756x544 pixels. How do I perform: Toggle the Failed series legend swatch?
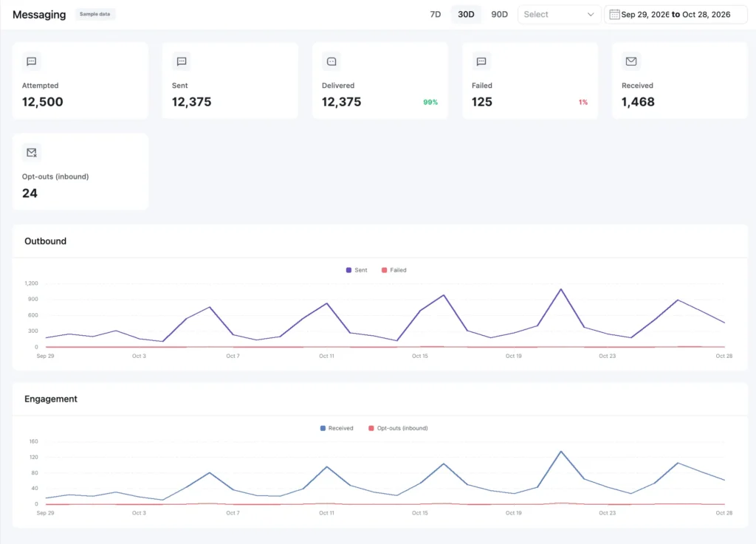point(384,270)
